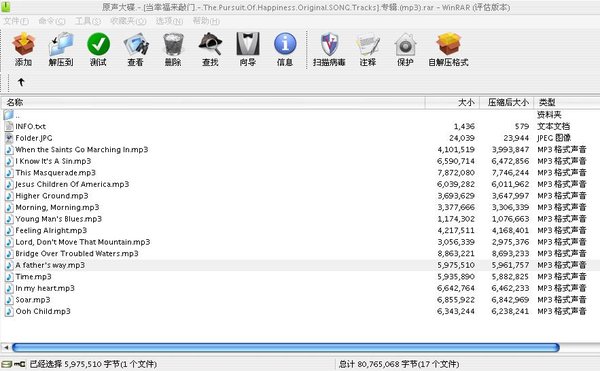The image size is (600, 371).
Task: Select 'In my heart.mp3' file
Action: click(45, 288)
